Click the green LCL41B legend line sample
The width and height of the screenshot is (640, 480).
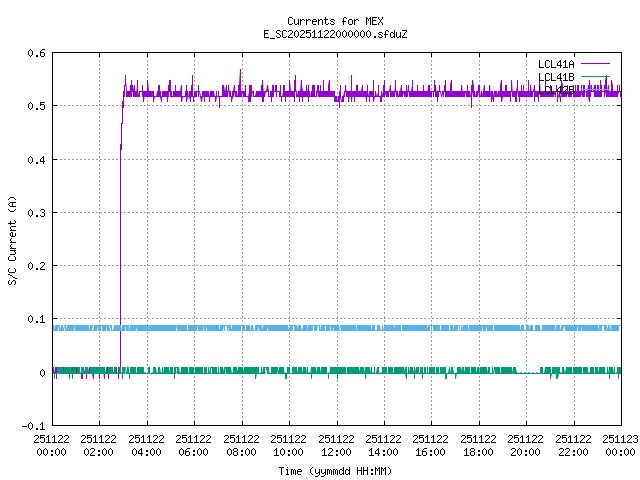[x=593, y=77]
